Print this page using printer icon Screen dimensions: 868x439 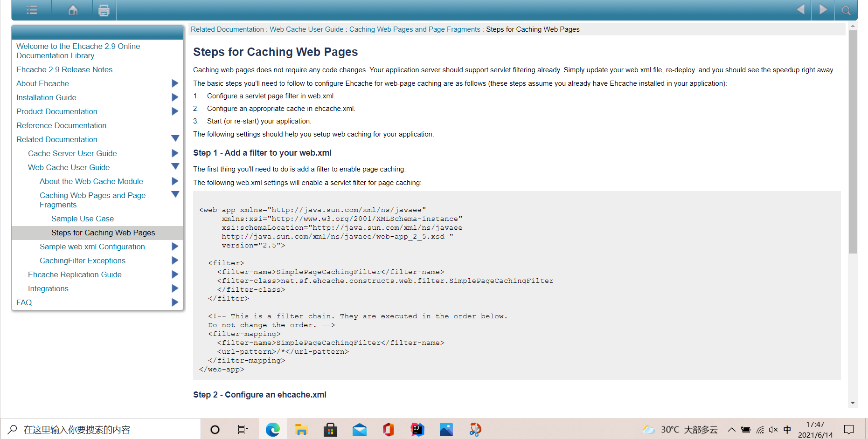104,10
